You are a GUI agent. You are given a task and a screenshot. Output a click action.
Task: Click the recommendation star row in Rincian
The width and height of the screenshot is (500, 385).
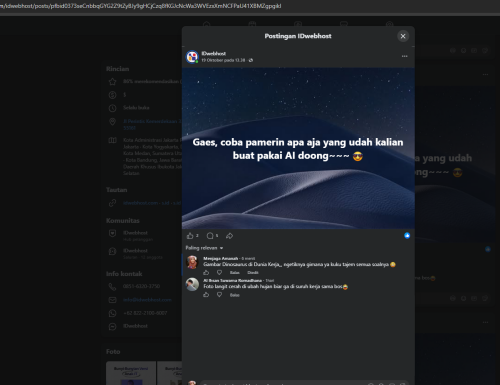145,82
